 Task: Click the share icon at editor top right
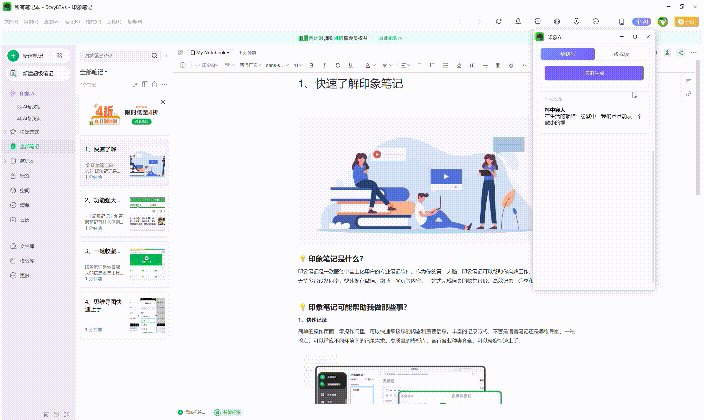pyautogui.click(x=681, y=53)
